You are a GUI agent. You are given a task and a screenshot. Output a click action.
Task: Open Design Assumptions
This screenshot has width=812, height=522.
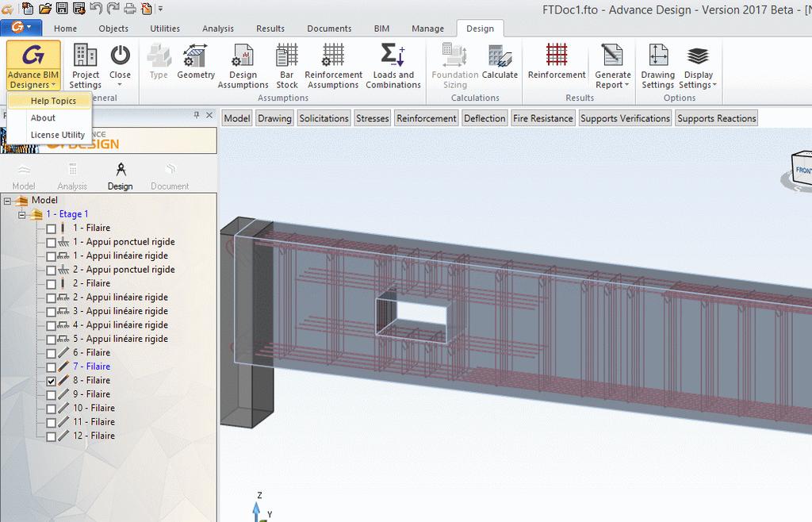tap(243, 65)
